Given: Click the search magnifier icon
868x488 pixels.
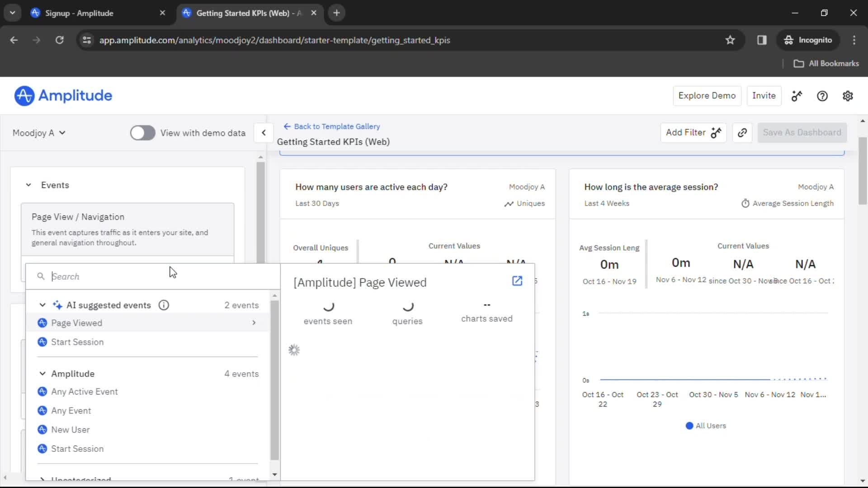Looking at the screenshot, I should [x=41, y=276].
